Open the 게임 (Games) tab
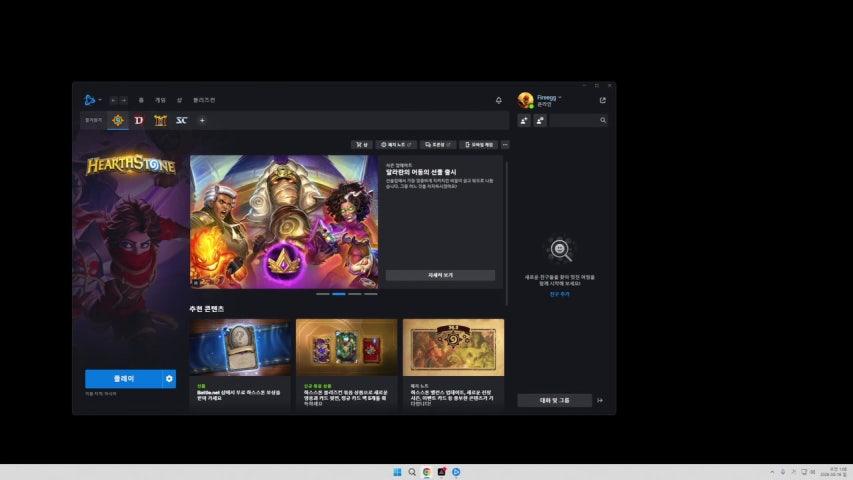Viewport: 853px width, 480px height. coord(160,100)
